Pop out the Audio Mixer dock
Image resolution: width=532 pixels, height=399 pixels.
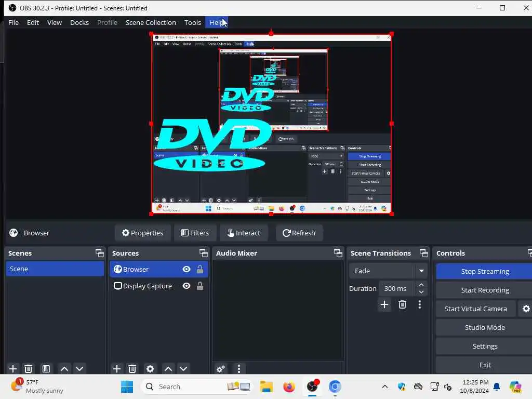338,253
